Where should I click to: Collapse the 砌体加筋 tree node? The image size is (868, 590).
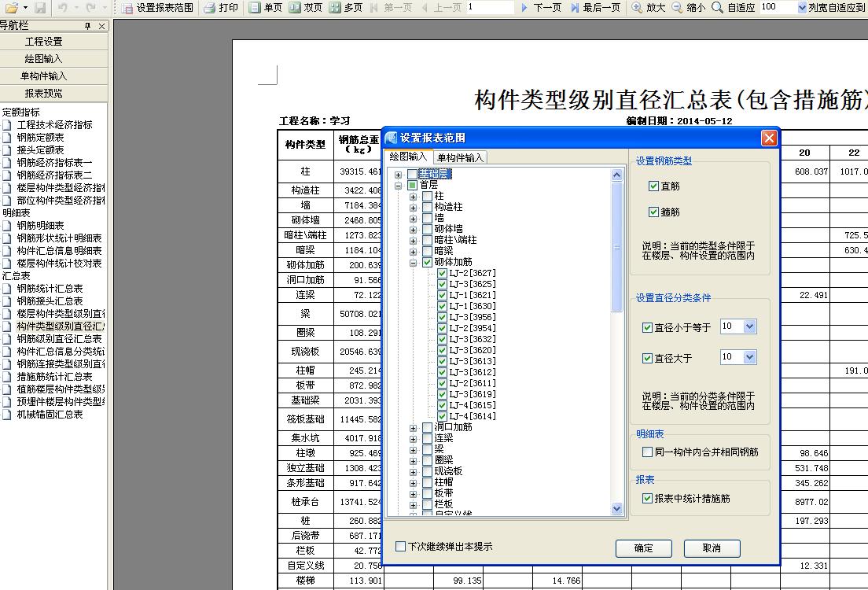[x=413, y=264]
